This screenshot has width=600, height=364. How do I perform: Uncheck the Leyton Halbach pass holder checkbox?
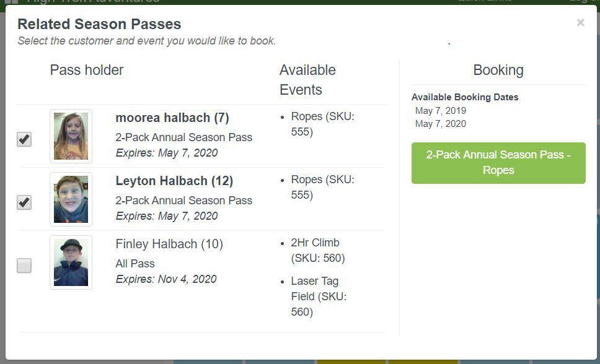pyautogui.click(x=24, y=202)
